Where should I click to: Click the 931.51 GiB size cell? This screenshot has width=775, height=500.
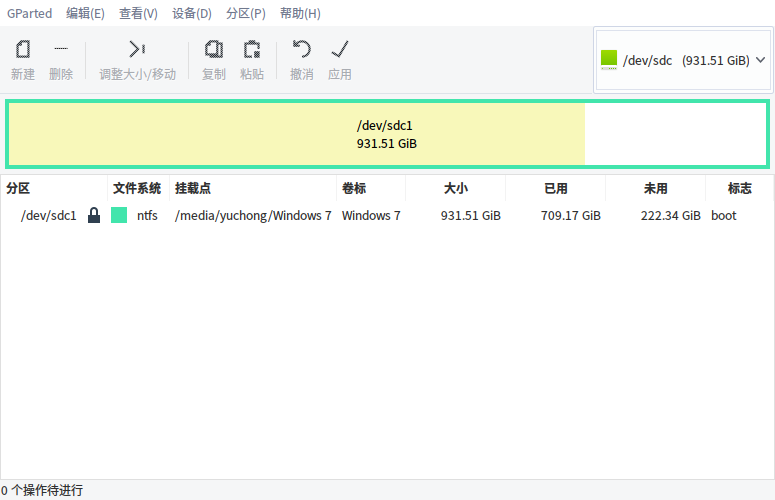(471, 215)
